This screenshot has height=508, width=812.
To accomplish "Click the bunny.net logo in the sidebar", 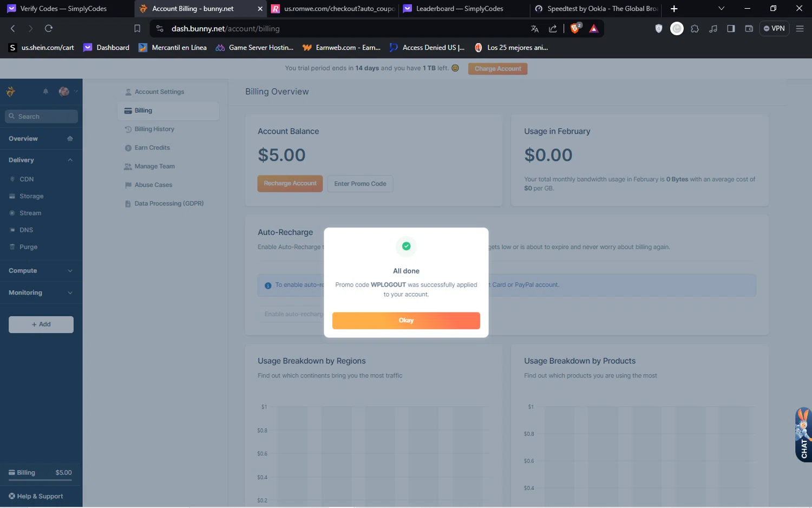I will pos(10,92).
